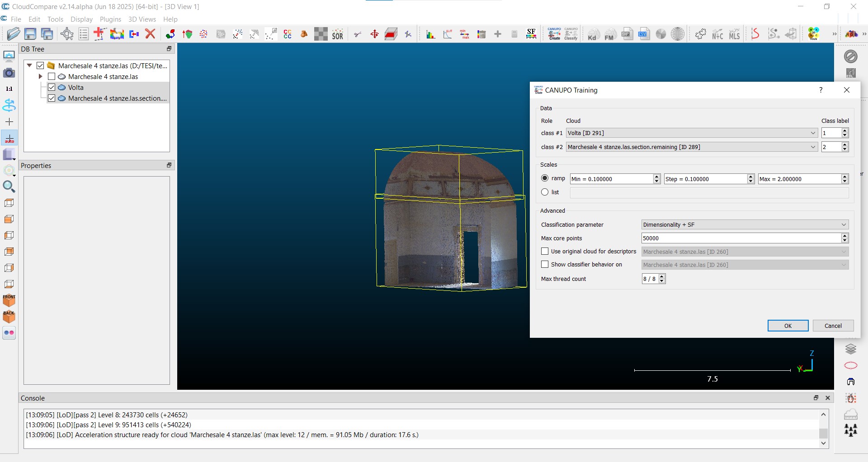Screen dimensions: 868x462
Task: Click the histogram icon in toolbar
Action: 430,34
